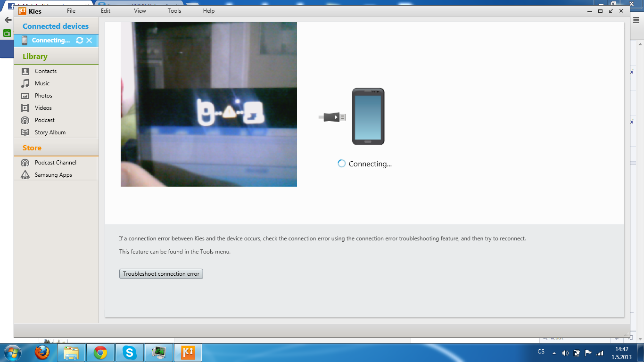Click the Kies switch-to-Lite-mode arrow icon
The image size is (644, 362).
pyautogui.click(x=611, y=11)
